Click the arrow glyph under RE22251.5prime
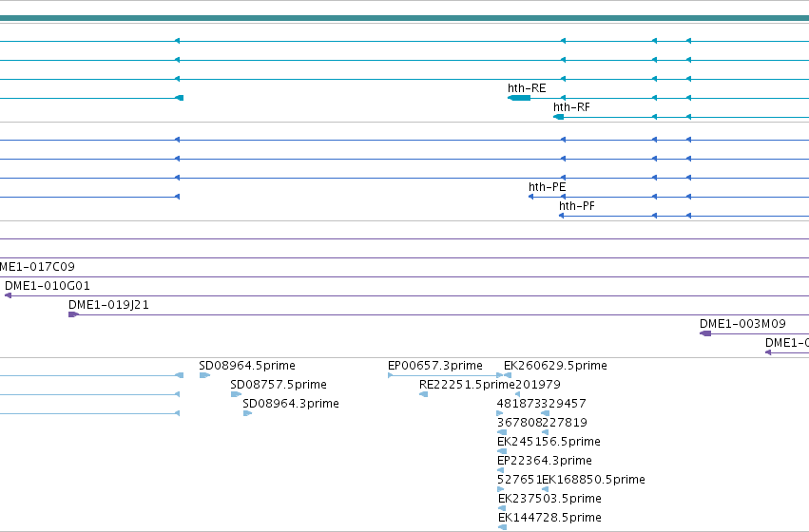809x532 pixels. tap(424, 394)
